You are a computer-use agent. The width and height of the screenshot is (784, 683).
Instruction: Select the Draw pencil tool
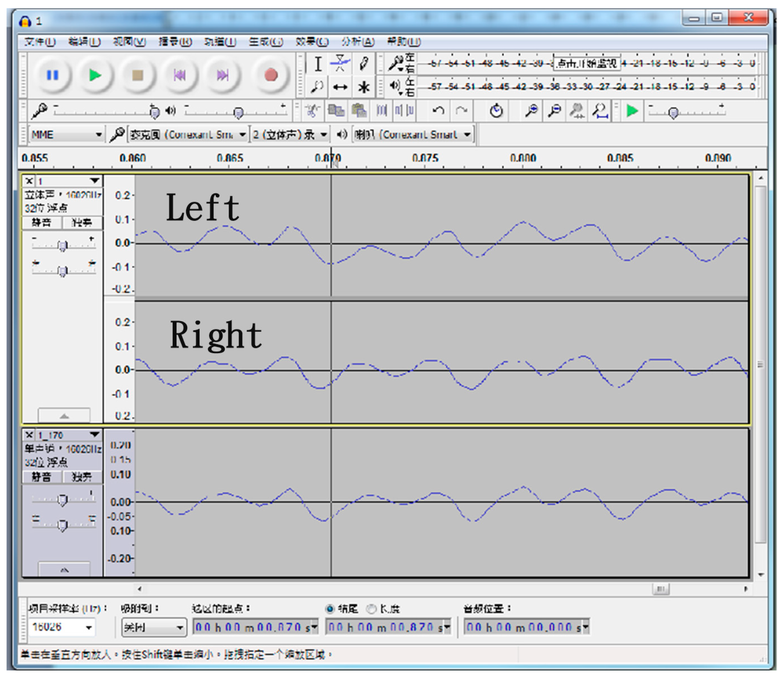click(x=363, y=64)
